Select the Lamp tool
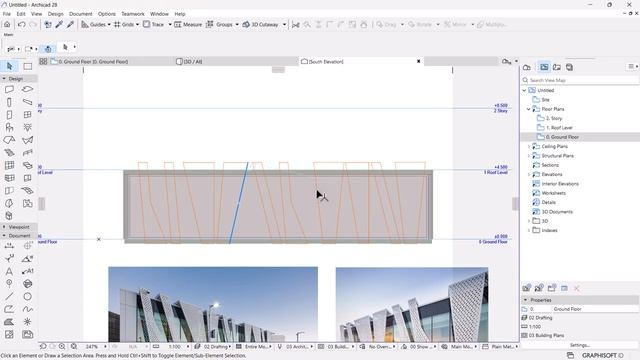This screenshot has width=640, height=360. point(28,127)
